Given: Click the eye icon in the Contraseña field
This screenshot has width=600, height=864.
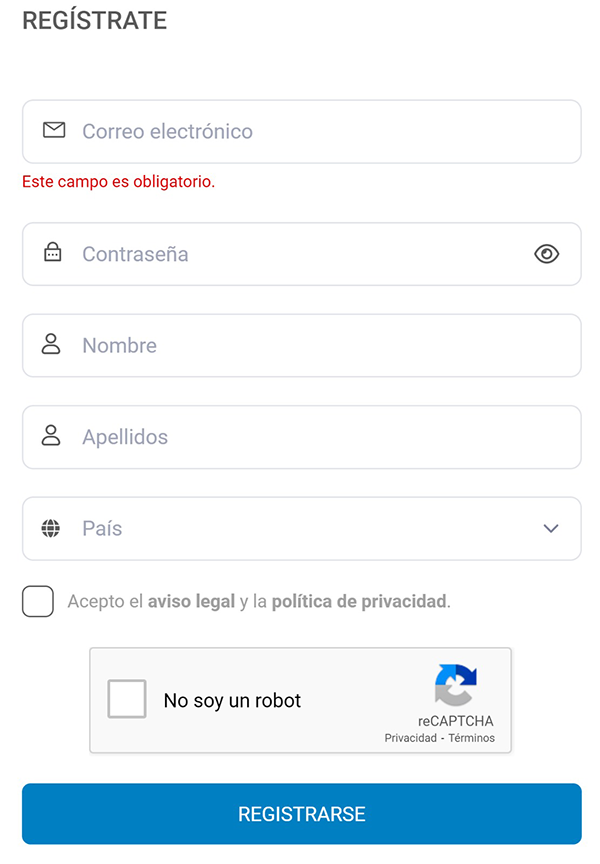Looking at the screenshot, I should point(547,254).
